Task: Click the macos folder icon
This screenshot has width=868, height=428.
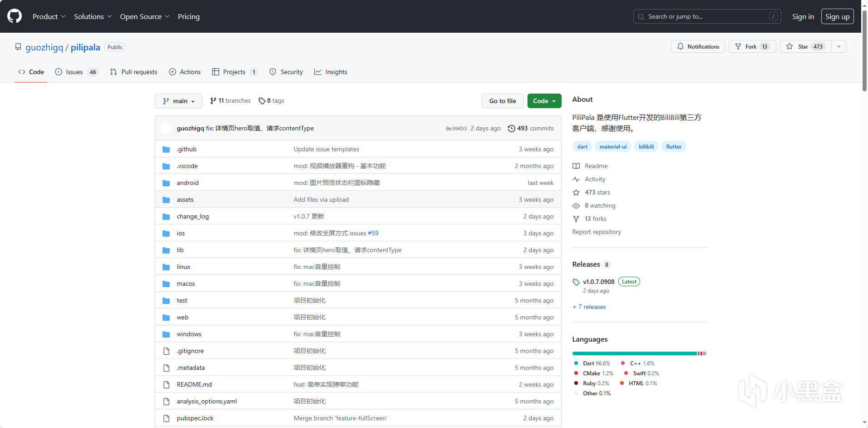Action: [x=166, y=284]
